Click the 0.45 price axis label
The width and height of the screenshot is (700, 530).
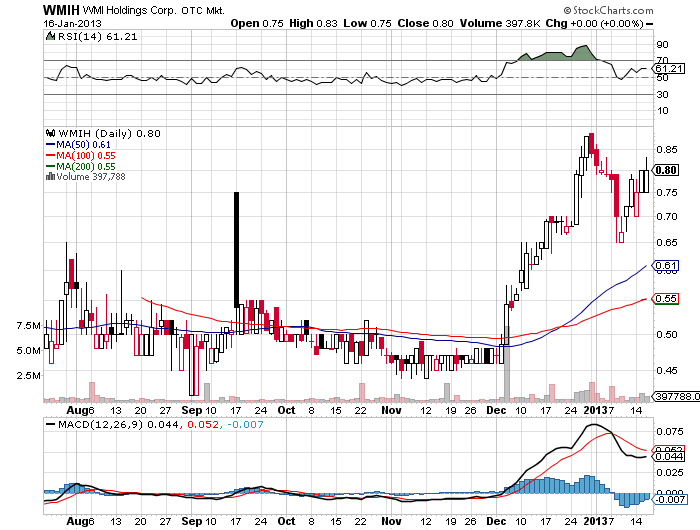667,371
